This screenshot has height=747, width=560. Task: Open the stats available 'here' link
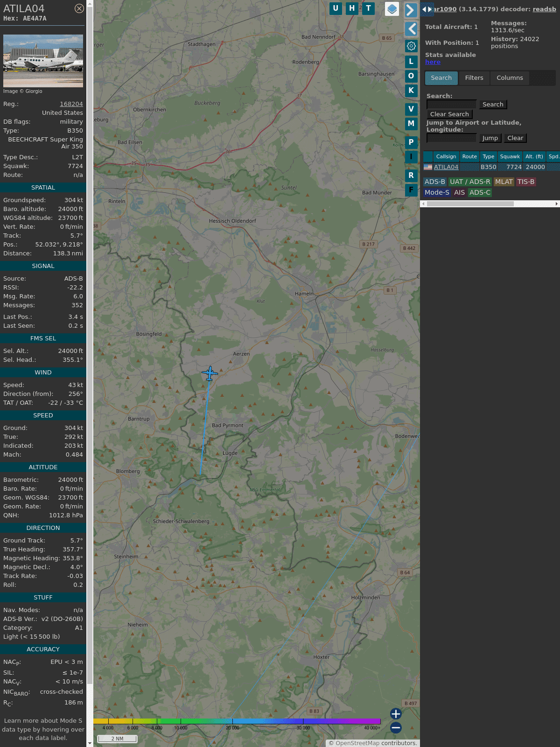(433, 62)
